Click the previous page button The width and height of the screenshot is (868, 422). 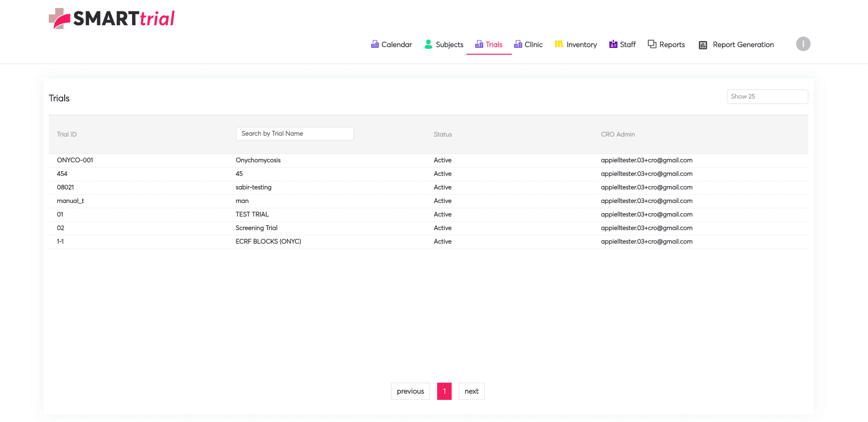tap(410, 391)
